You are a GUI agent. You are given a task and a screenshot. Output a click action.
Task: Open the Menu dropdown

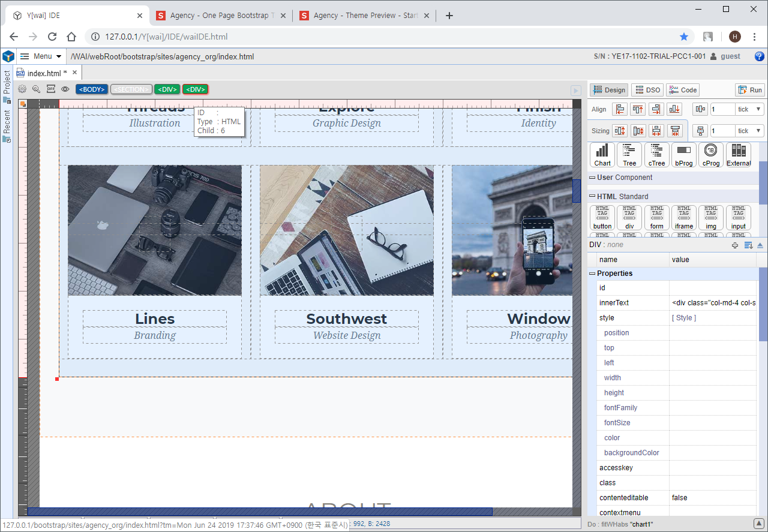point(41,56)
